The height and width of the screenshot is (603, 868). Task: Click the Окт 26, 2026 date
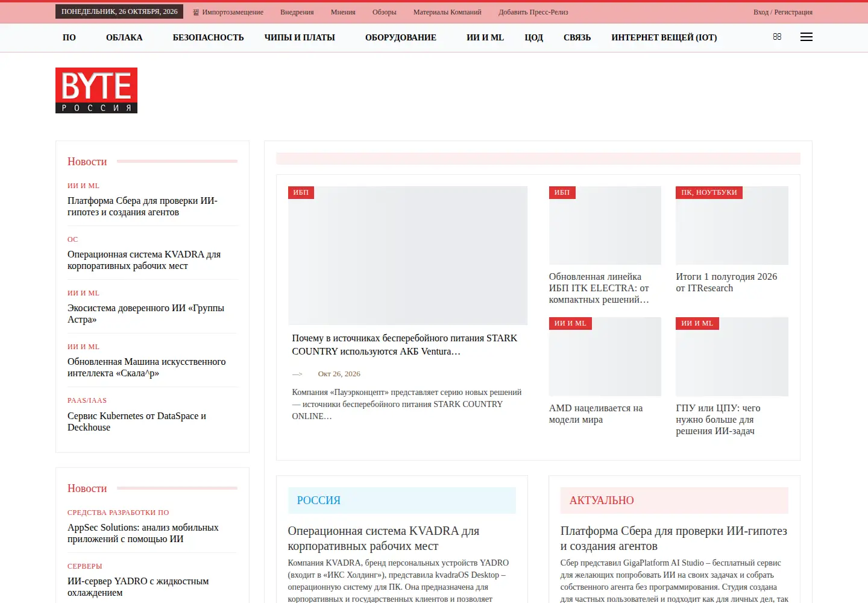[x=339, y=374]
